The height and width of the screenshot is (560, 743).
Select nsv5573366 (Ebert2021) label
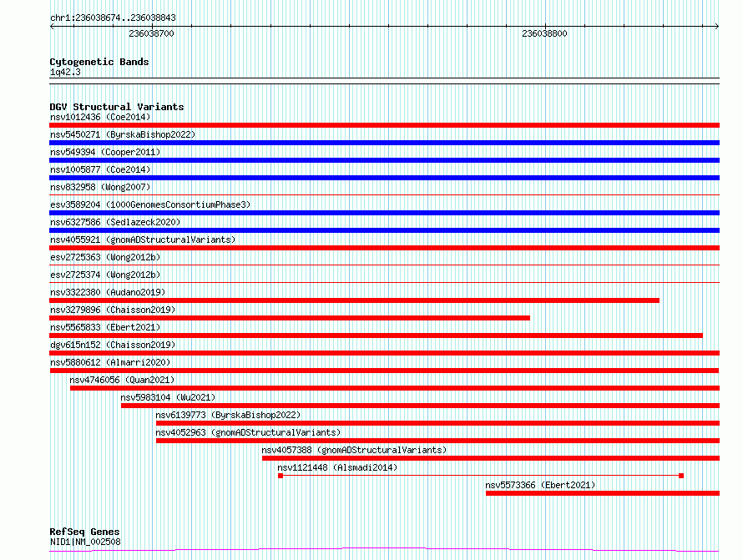[x=540, y=485]
